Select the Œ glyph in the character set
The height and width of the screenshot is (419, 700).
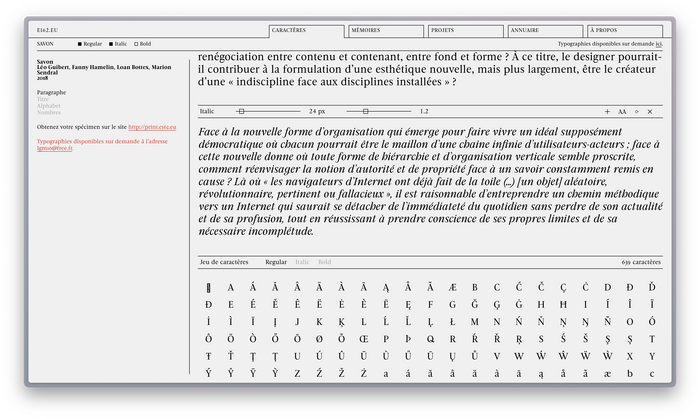(363, 339)
